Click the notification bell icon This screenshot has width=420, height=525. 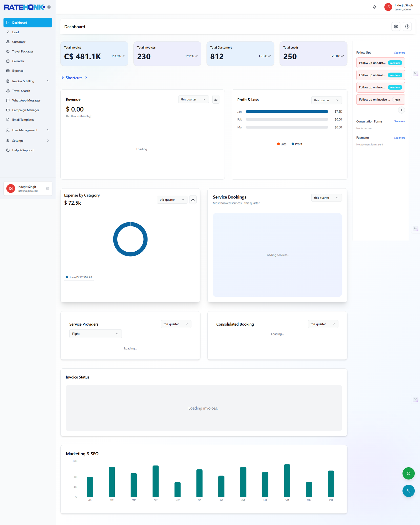point(375,7)
